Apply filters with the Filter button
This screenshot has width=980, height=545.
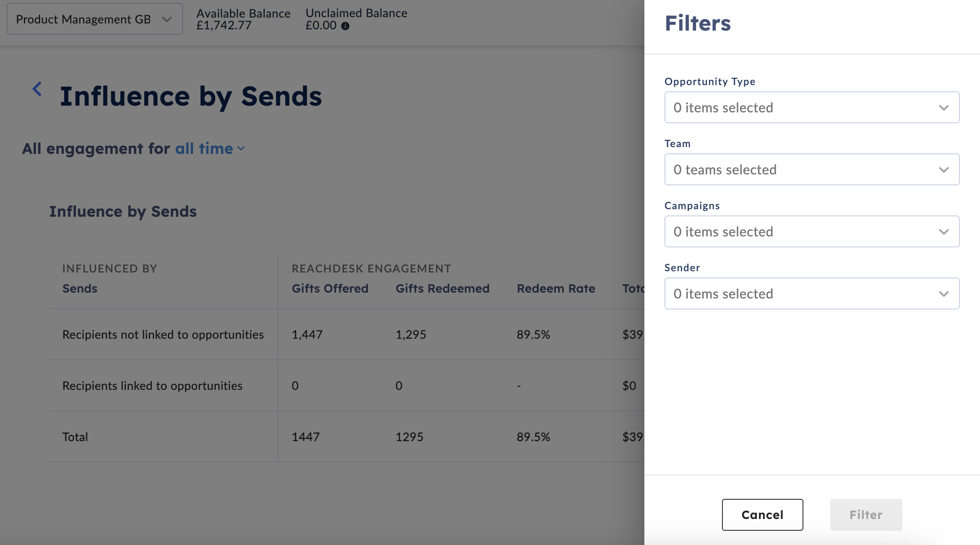pos(866,514)
